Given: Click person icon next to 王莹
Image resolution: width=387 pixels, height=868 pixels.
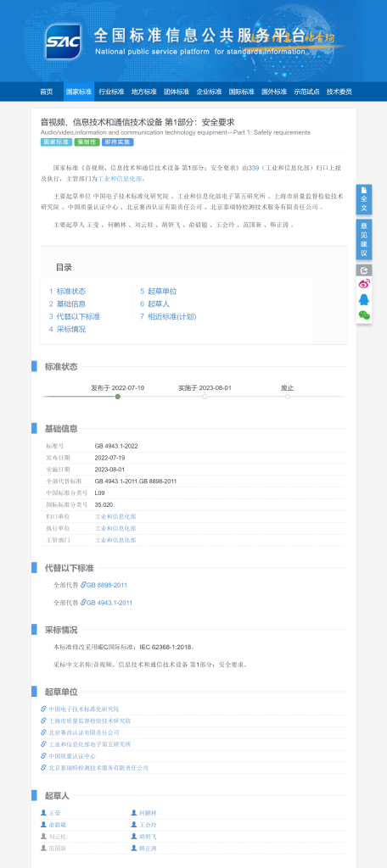Looking at the screenshot, I should pos(43,813).
